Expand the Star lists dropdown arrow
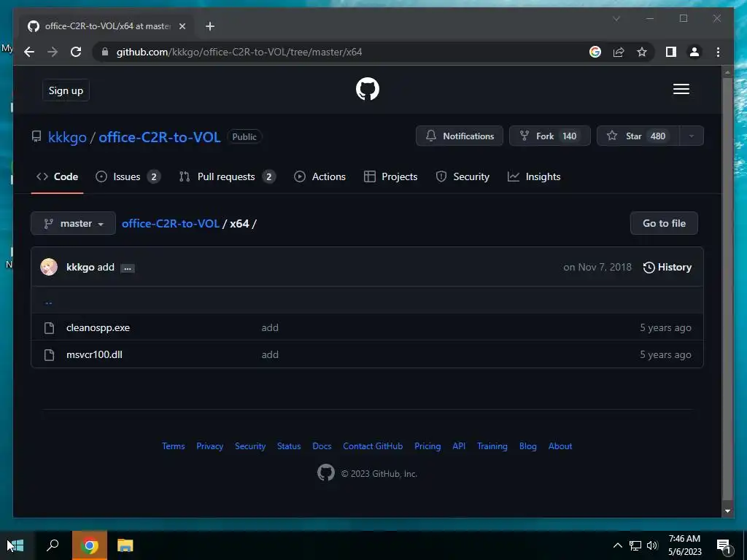This screenshot has width=747, height=560. tap(692, 136)
